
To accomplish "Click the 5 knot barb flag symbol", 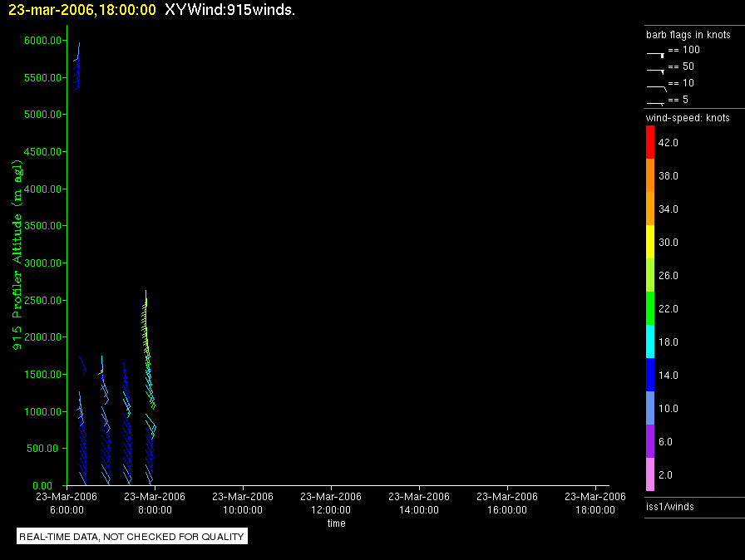I will [655, 104].
